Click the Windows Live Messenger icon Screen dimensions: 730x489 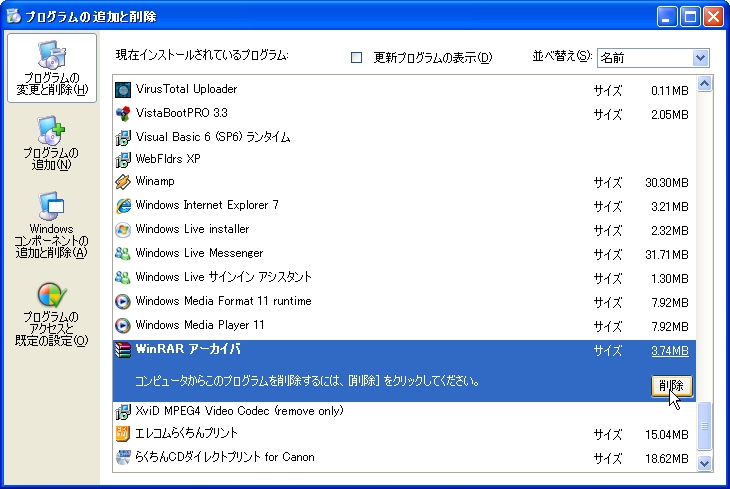[123, 253]
